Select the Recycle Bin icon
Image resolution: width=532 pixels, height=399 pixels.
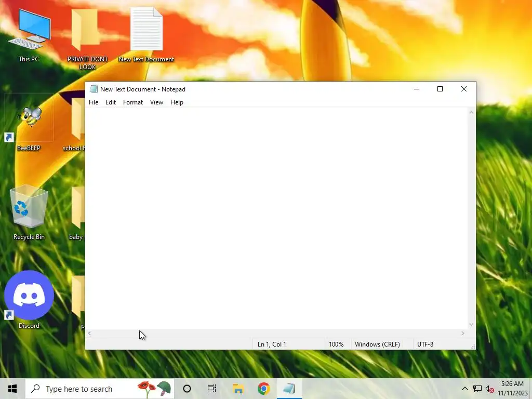[x=29, y=213]
